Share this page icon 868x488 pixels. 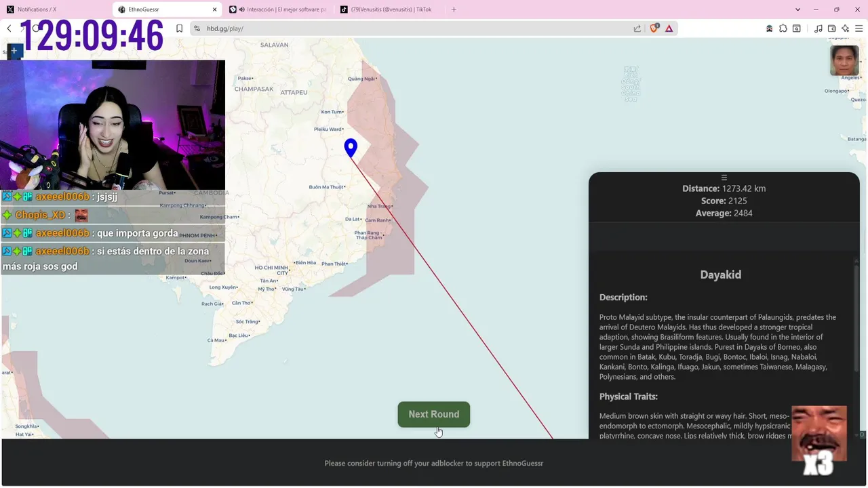637,28
